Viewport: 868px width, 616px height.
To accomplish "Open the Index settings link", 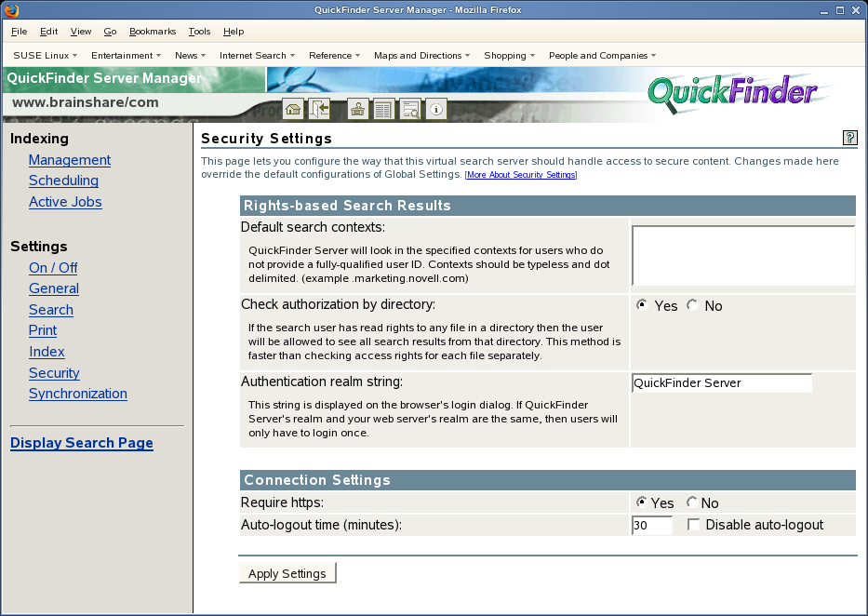I will point(47,352).
